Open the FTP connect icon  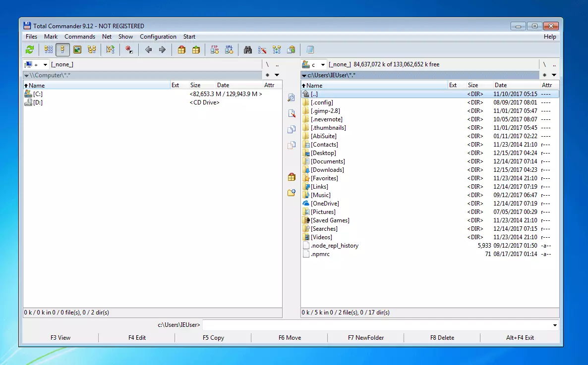point(215,50)
